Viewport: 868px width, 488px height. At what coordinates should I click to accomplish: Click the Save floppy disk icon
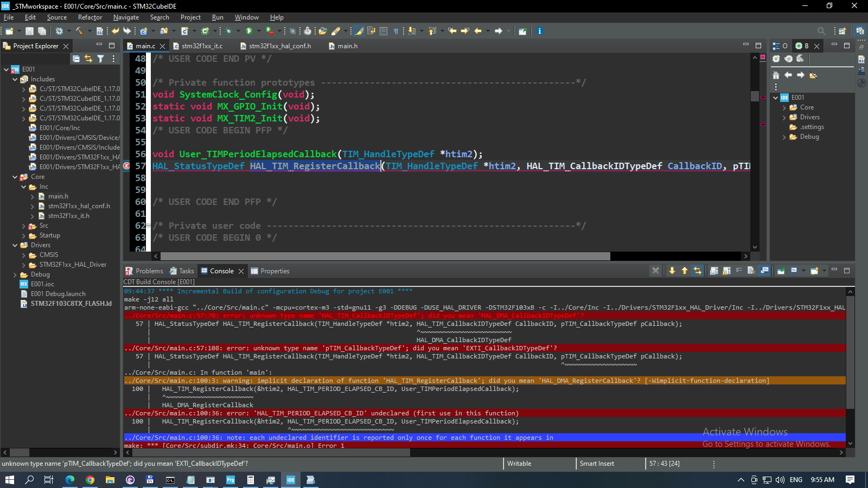pyautogui.click(x=29, y=31)
